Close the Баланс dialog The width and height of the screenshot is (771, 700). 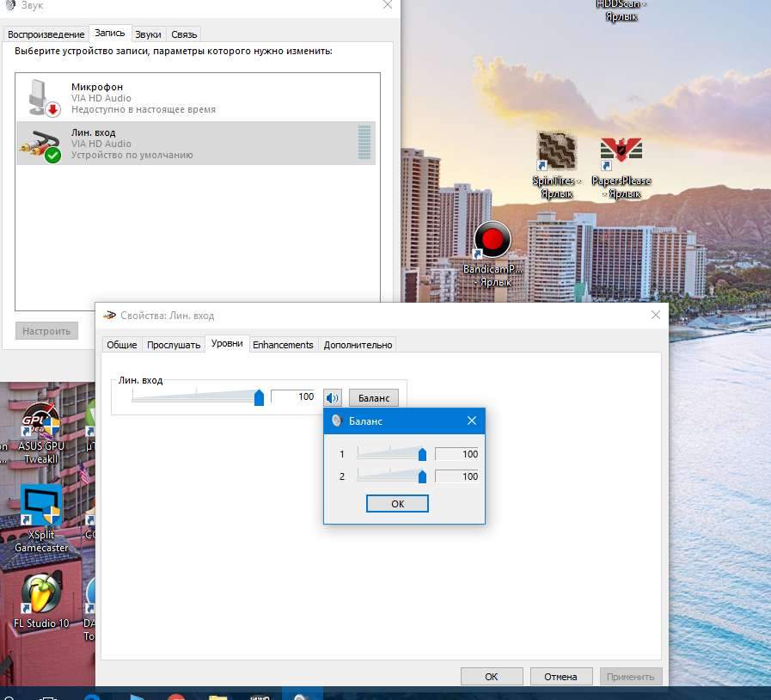(x=471, y=421)
